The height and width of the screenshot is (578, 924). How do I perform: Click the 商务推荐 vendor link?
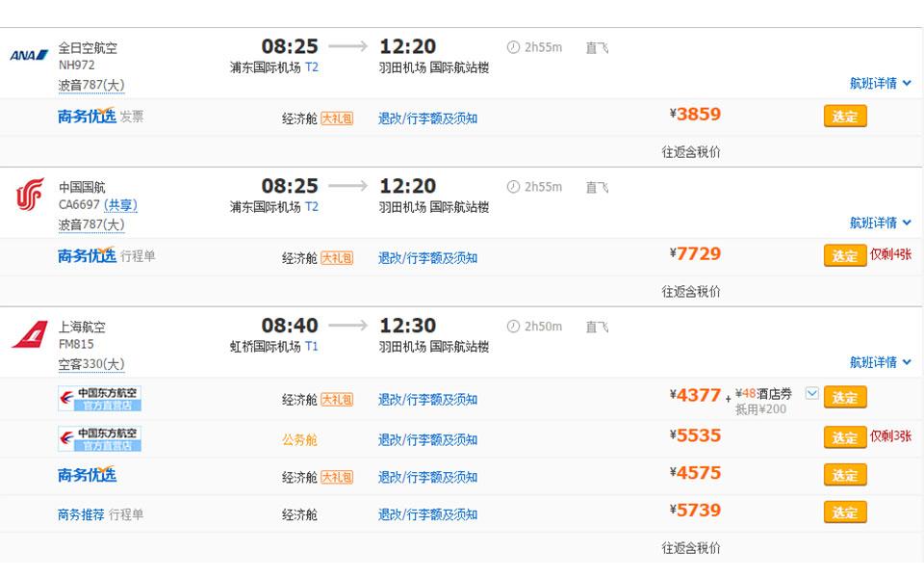81,514
